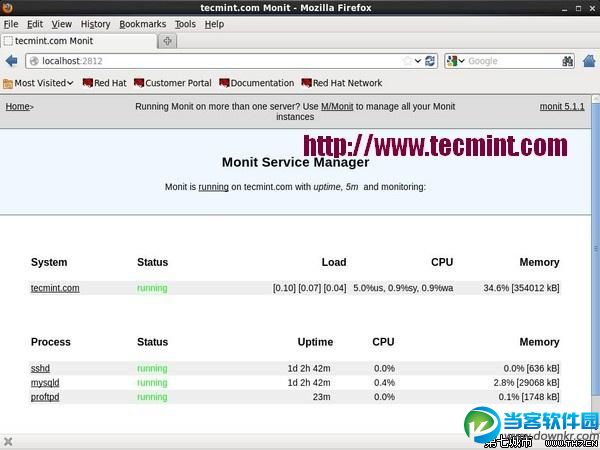
Task: Open the search engine selector dropdown
Action: (461, 61)
